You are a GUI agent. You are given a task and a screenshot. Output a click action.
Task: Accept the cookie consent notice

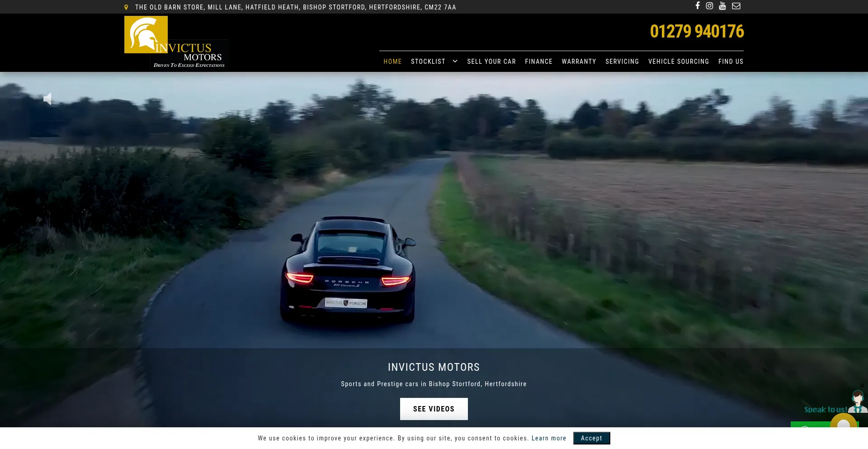pos(591,438)
